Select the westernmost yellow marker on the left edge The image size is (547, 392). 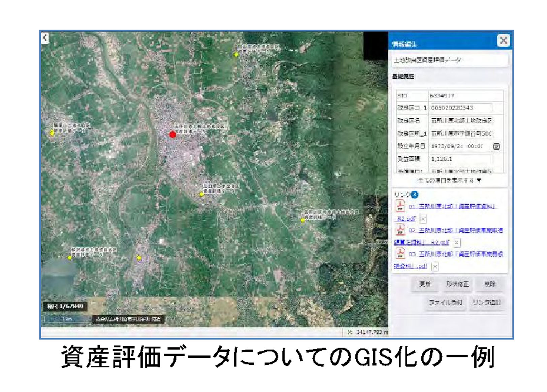coord(52,133)
